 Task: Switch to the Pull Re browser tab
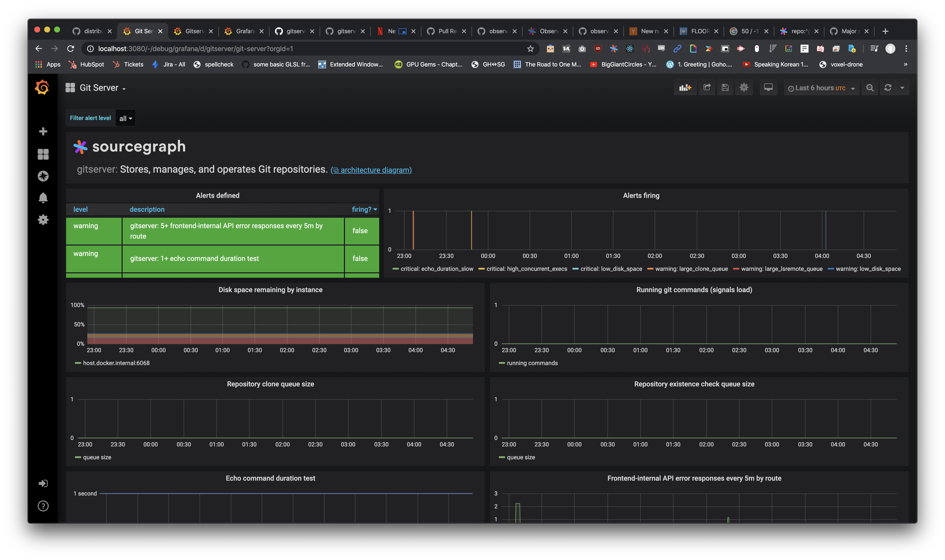pyautogui.click(x=446, y=31)
